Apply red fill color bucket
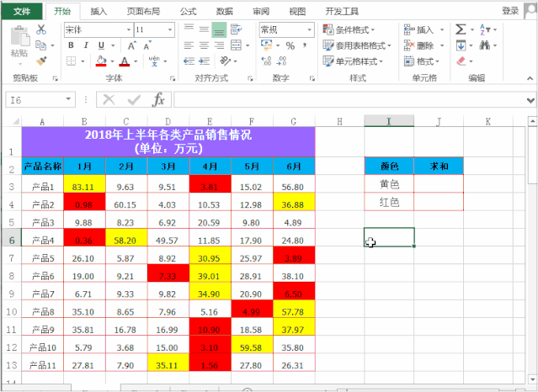 [101, 61]
